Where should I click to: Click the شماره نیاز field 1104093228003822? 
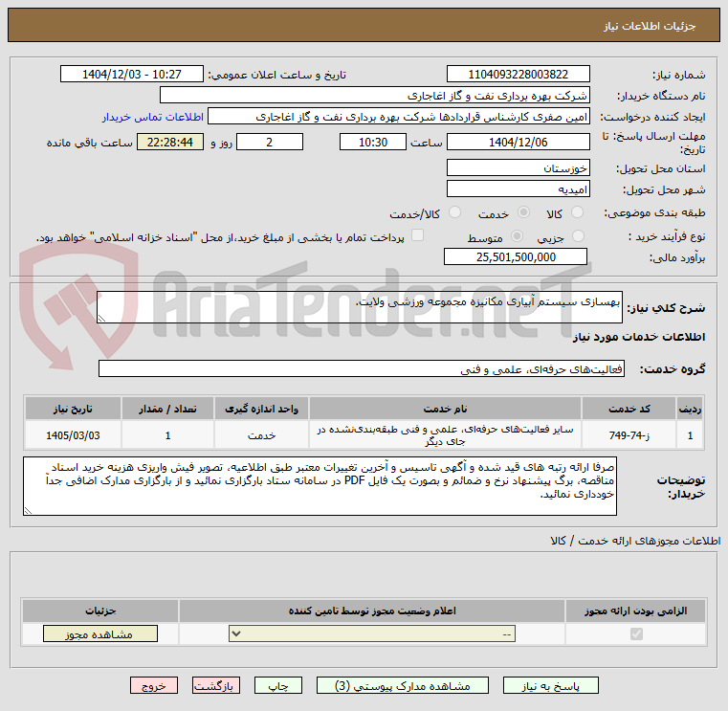[x=518, y=75]
